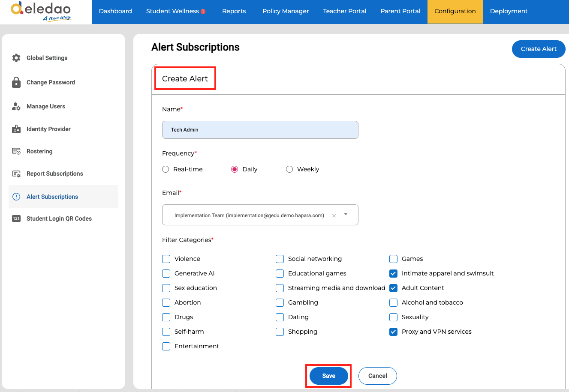
Task: Check the Educational games category
Action: tap(280, 273)
